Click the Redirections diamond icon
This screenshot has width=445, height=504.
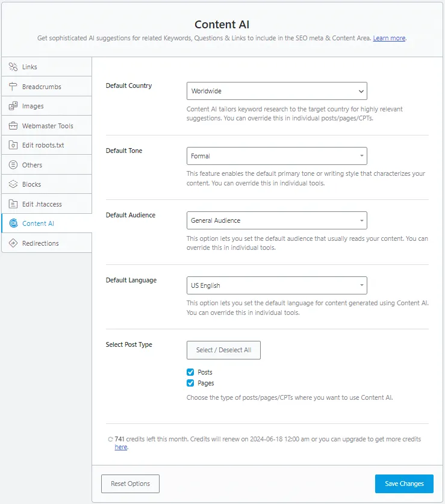(13, 243)
